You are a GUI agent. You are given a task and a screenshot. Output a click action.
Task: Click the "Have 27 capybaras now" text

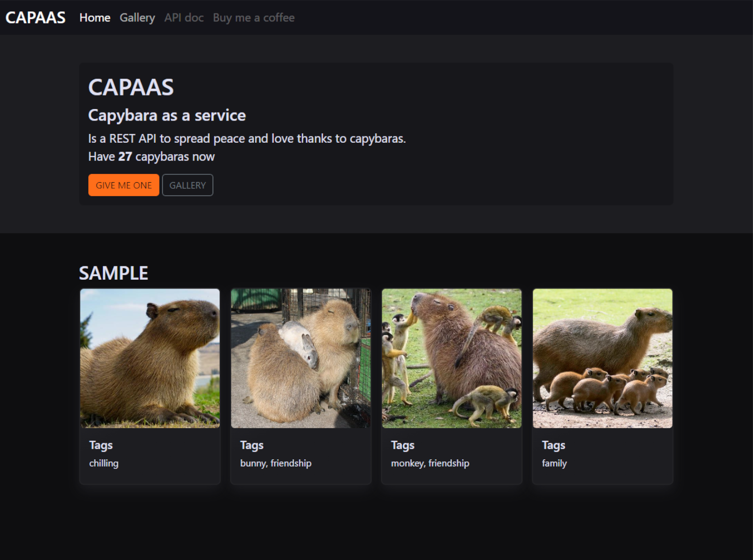tap(151, 157)
